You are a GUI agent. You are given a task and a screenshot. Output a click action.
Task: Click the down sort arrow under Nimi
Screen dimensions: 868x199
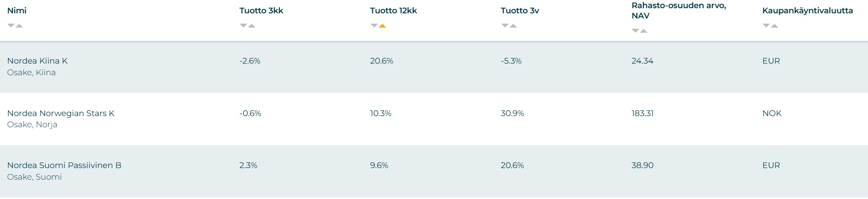[x=11, y=26]
